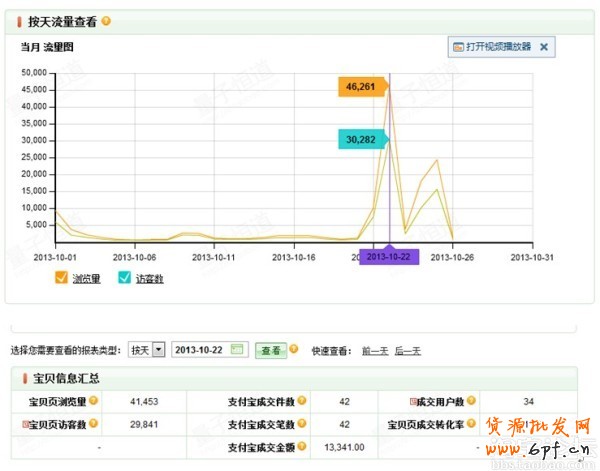Click help icon next to 支付宝成交金额
600x471 pixels.
(x=301, y=447)
